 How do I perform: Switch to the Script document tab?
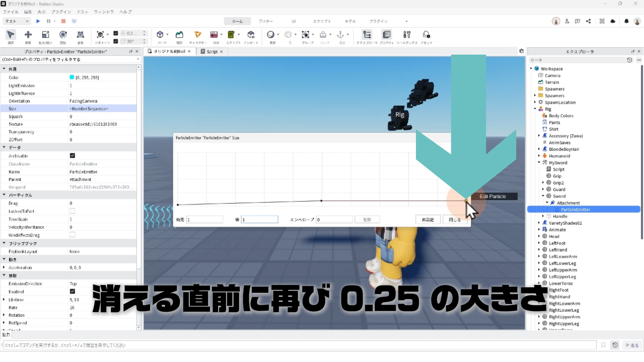point(212,52)
